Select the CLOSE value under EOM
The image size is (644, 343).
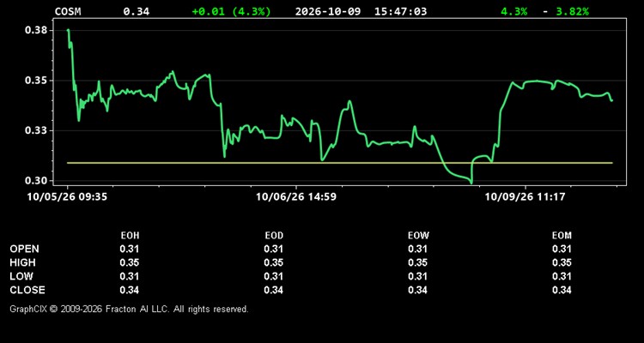click(x=562, y=290)
